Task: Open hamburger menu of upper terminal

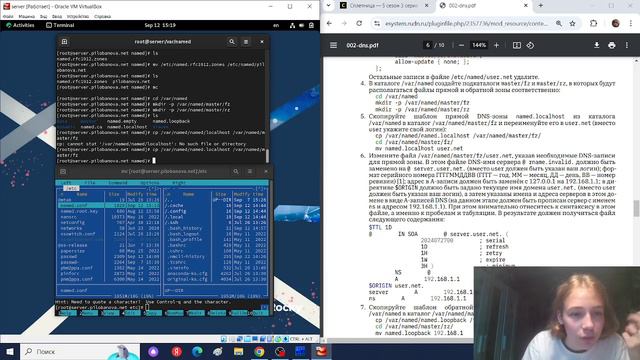Action: click(246, 42)
